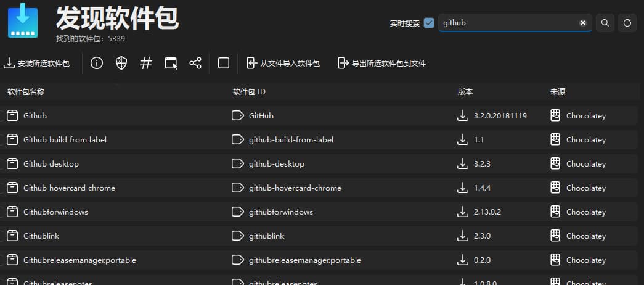
Task: Toggle the select-all checkbox in the toolbar
Action: coord(224,63)
